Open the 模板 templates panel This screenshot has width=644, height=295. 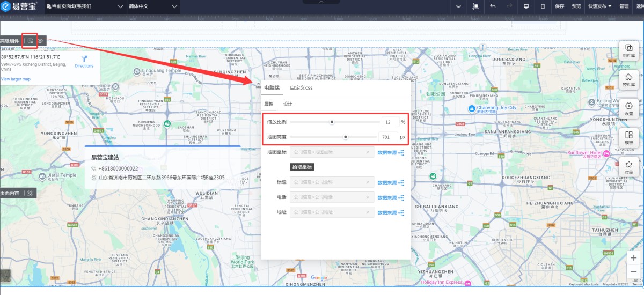coord(628,138)
